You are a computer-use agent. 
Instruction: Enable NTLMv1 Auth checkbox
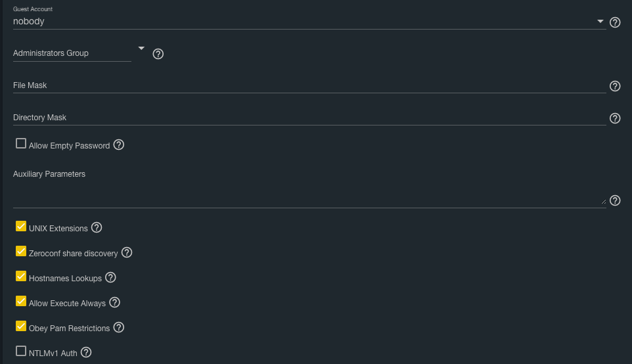21,352
